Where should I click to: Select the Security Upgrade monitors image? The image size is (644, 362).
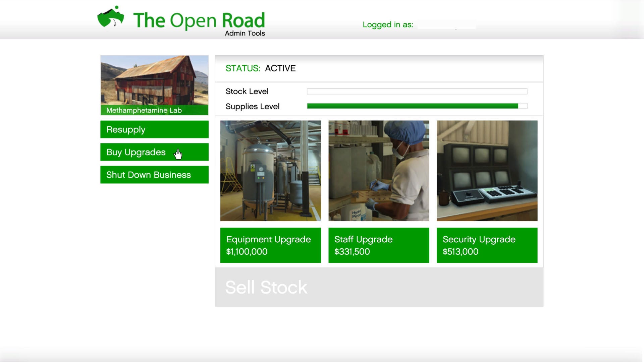pyautogui.click(x=487, y=170)
